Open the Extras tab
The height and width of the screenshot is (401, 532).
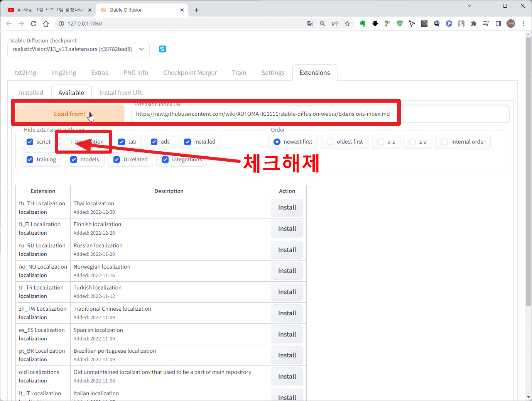[100, 73]
